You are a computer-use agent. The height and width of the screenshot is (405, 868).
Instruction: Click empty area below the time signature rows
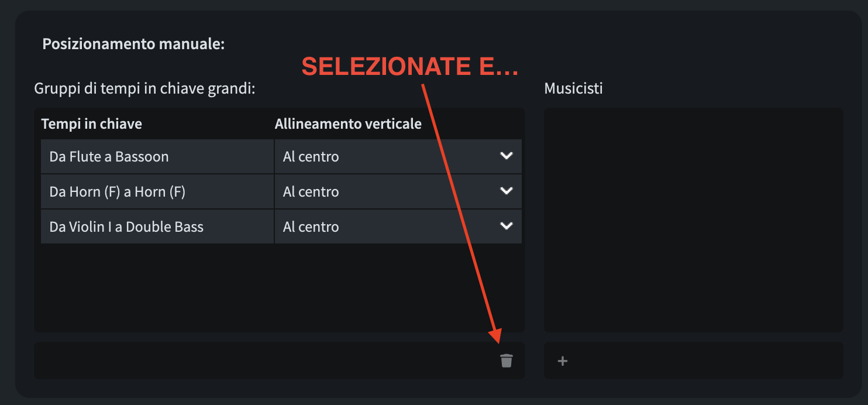tap(279, 287)
